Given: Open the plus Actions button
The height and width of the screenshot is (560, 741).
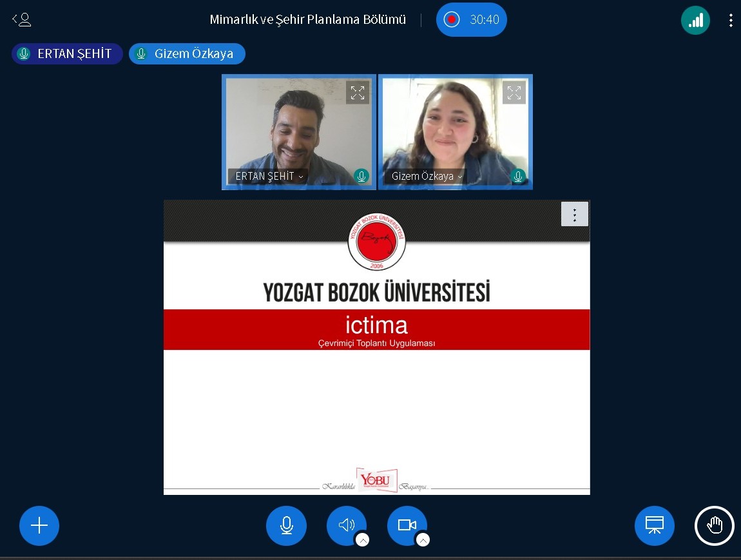Looking at the screenshot, I should 39,526.
